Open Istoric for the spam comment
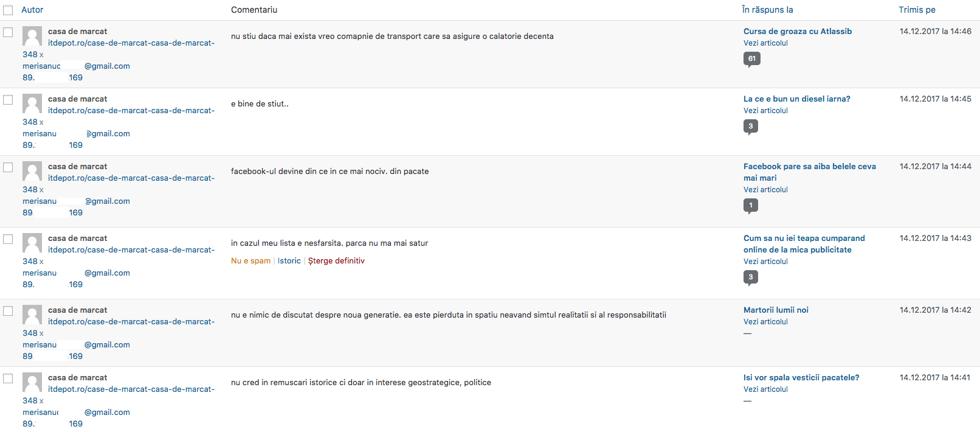The width and height of the screenshot is (980, 432). coord(289,261)
